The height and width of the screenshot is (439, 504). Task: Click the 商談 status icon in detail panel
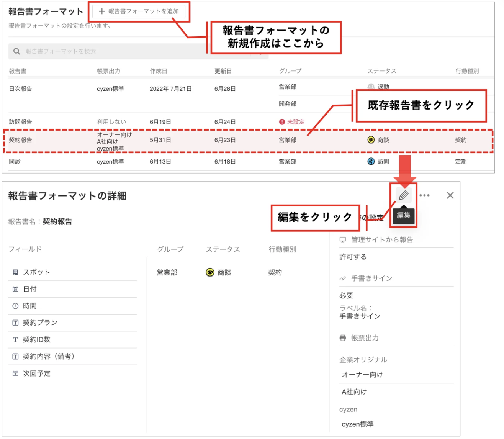click(x=210, y=272)
